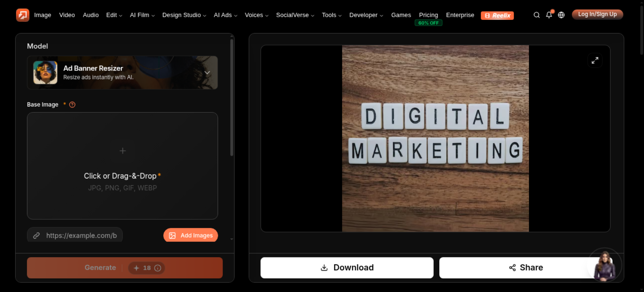This screenshot has height=292, width=644.
Task: Click the Ad Banner Resizer model thumbnail
Action: click(45, 73)
